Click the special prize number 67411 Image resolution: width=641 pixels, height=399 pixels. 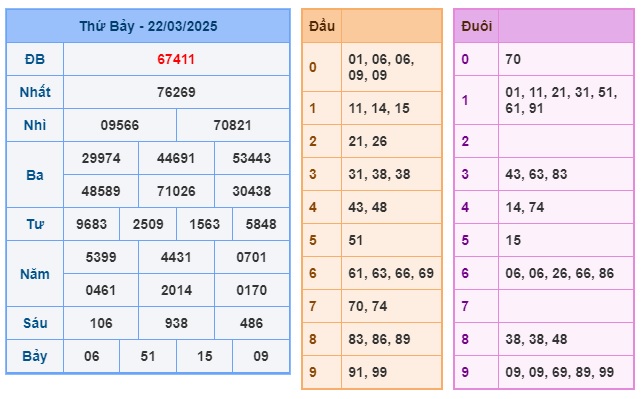point(176,59)
